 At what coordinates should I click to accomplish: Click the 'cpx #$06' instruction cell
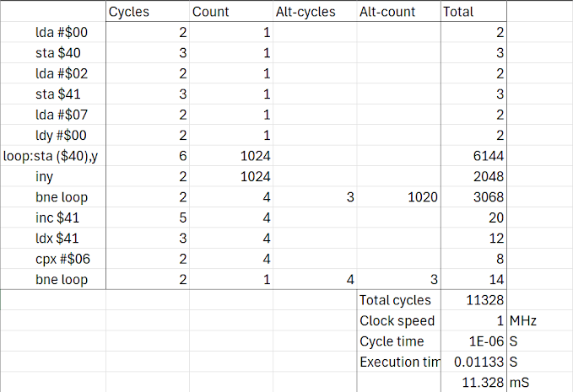53,259
